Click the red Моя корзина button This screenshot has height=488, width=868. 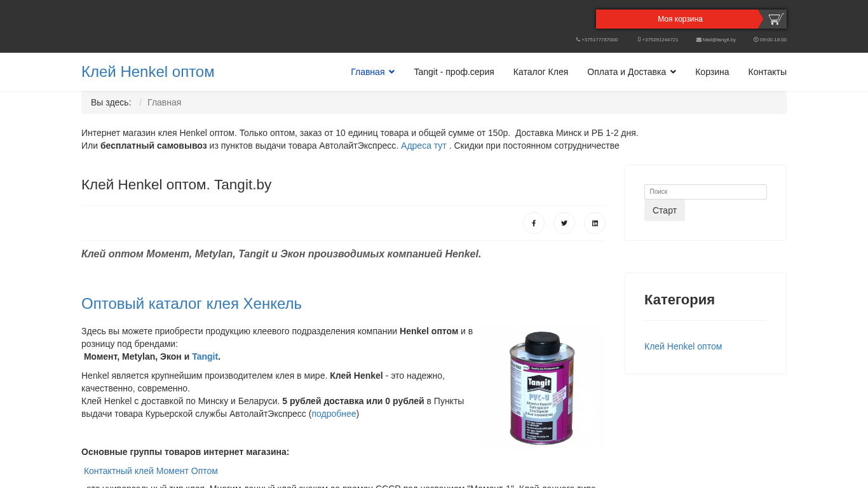680,19
